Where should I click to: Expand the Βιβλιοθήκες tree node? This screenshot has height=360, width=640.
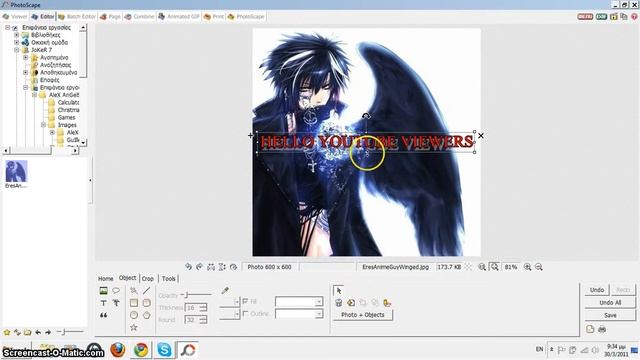pyautogui.click(x=16, y=35)
